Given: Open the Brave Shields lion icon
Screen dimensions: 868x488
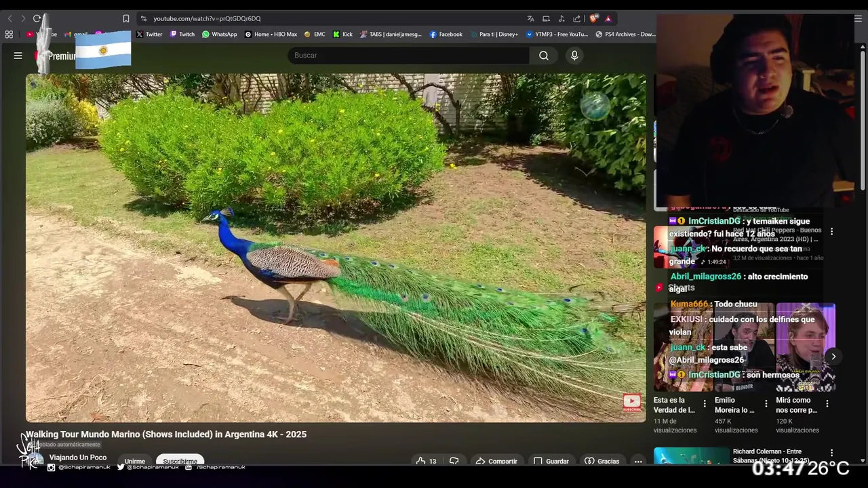Looking at the screenshot, I should (x=593, y=18).
